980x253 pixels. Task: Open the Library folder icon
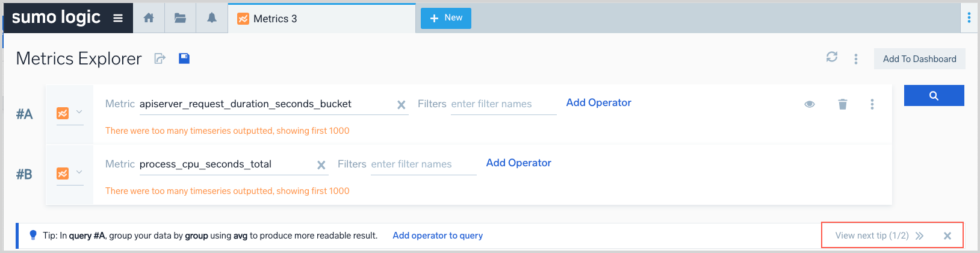coord(180,18)
